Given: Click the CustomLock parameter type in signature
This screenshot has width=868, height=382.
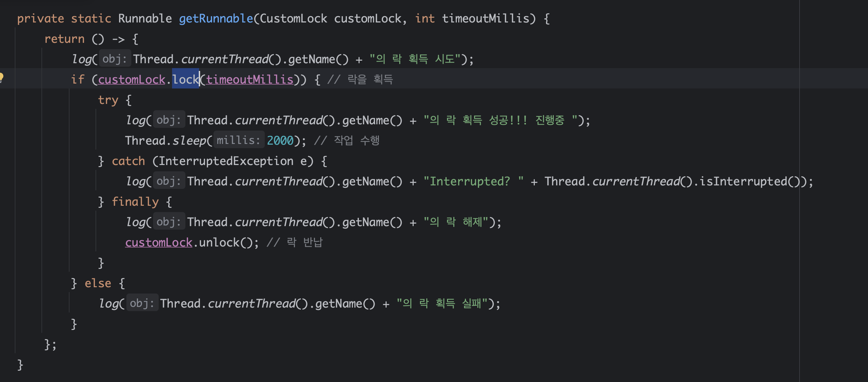Looking at the screenshot, I should pyautogui.click(x=293, y=19).
